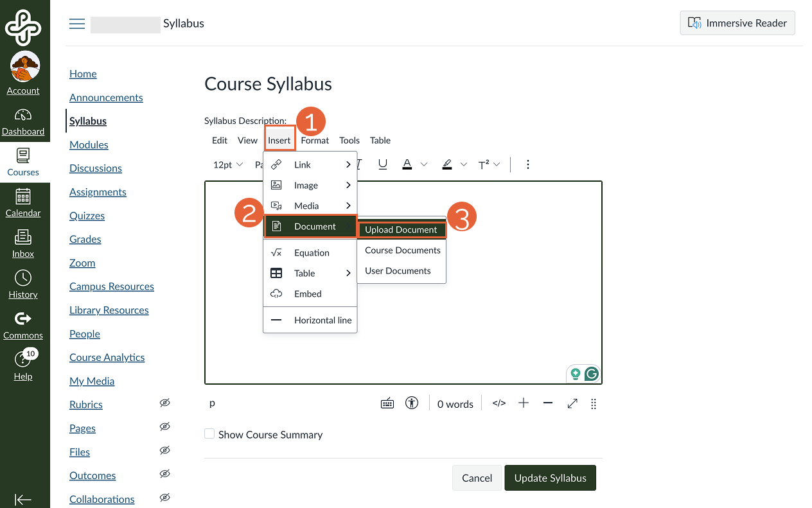
Task: Open the Grammarly icon in the editor
Action: (x=591, y=373)
